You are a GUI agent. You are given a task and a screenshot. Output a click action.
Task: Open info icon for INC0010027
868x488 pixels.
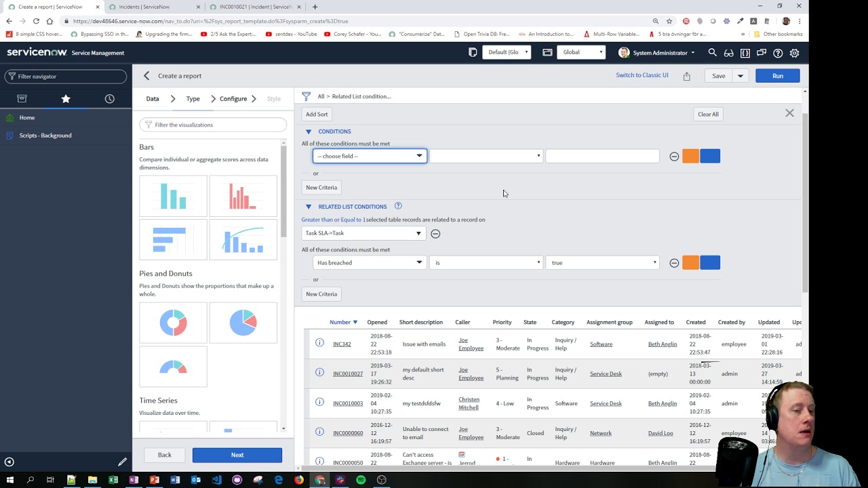319,373
